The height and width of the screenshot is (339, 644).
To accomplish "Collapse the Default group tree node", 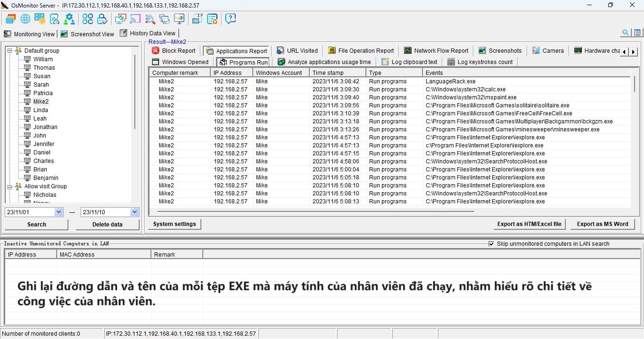I will tap(9, 51).
